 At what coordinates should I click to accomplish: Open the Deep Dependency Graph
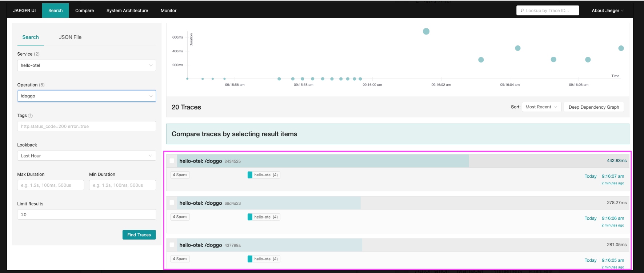point(594,107)
